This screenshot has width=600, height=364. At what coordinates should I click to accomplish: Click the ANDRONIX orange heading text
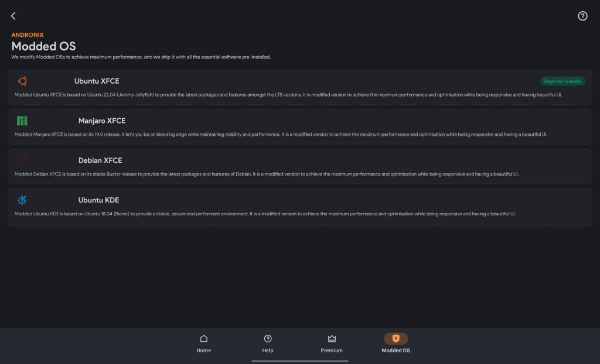coord(28,35)
